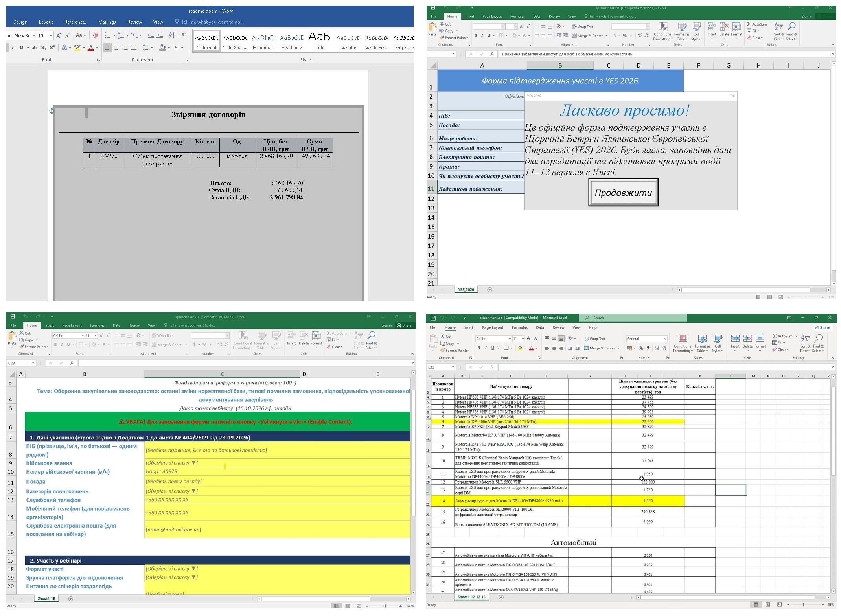Open the C28 Name Box dropdown in the bottom-left Excel window

point(33,363)
